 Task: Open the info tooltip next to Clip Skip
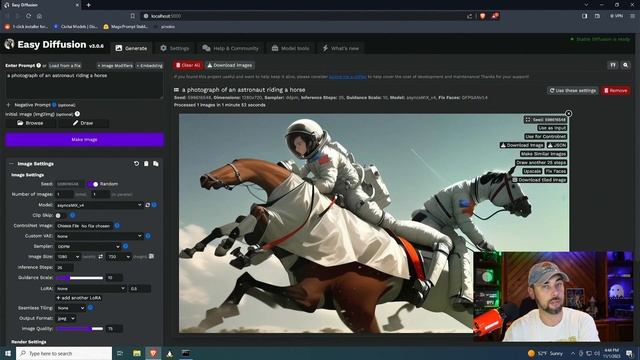point(73,215)
